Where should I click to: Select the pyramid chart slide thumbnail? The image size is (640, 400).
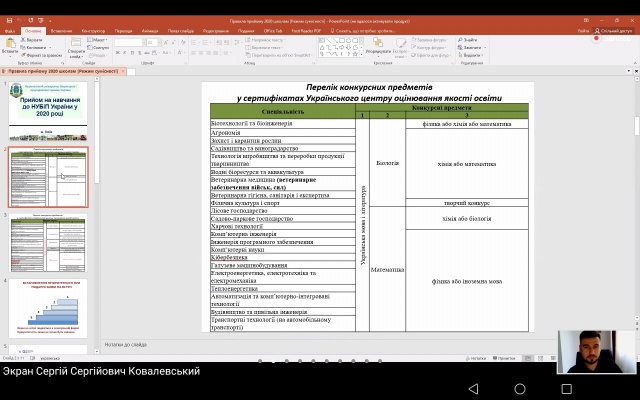tap(48, 308)
